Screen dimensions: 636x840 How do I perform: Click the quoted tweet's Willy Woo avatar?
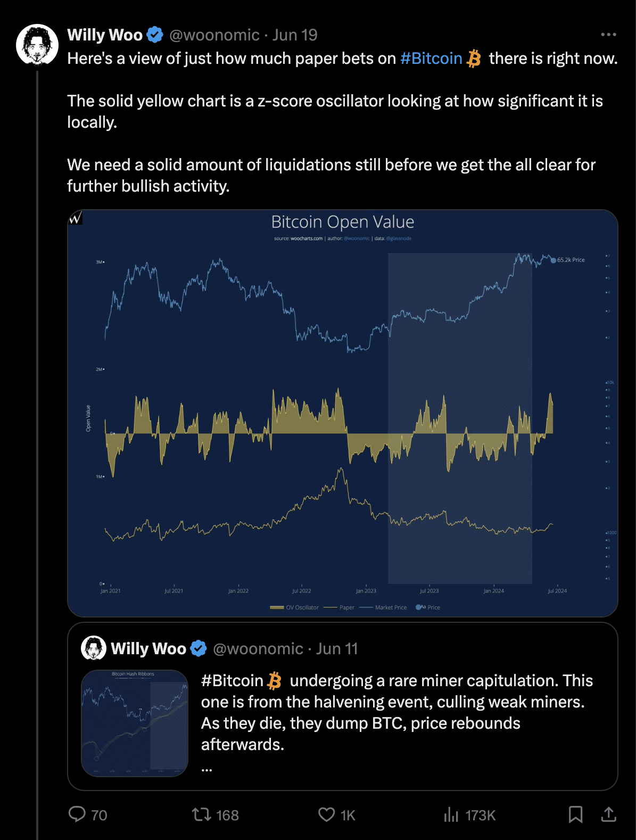(x=94, y=648)
